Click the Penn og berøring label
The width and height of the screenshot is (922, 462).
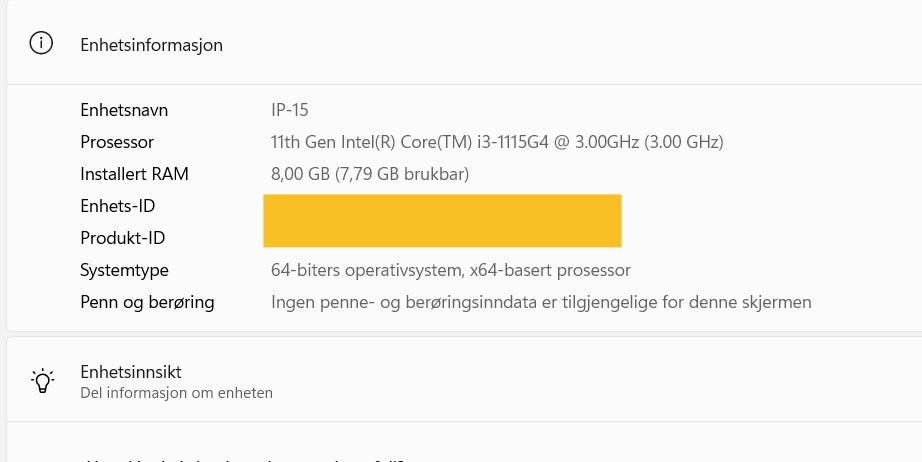pyautogui.click(x=147, y=302)
